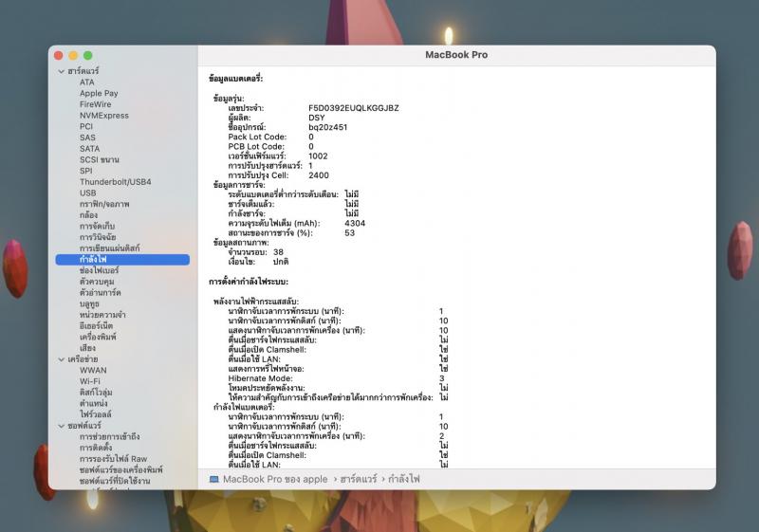Select ATA in the sidebar
Image resolution: width=759 pixels, height=532 pixels.
coord(87,83)
